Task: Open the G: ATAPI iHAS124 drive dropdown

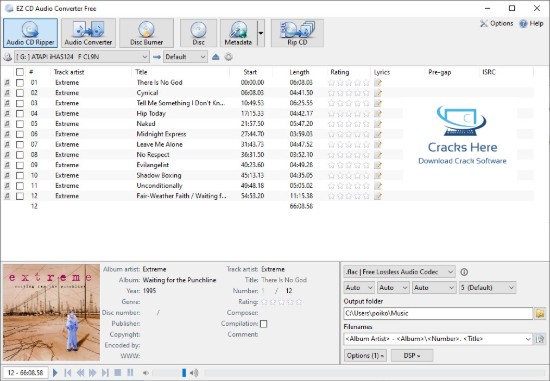Action: pyautogui.click(x=82, y=57)
